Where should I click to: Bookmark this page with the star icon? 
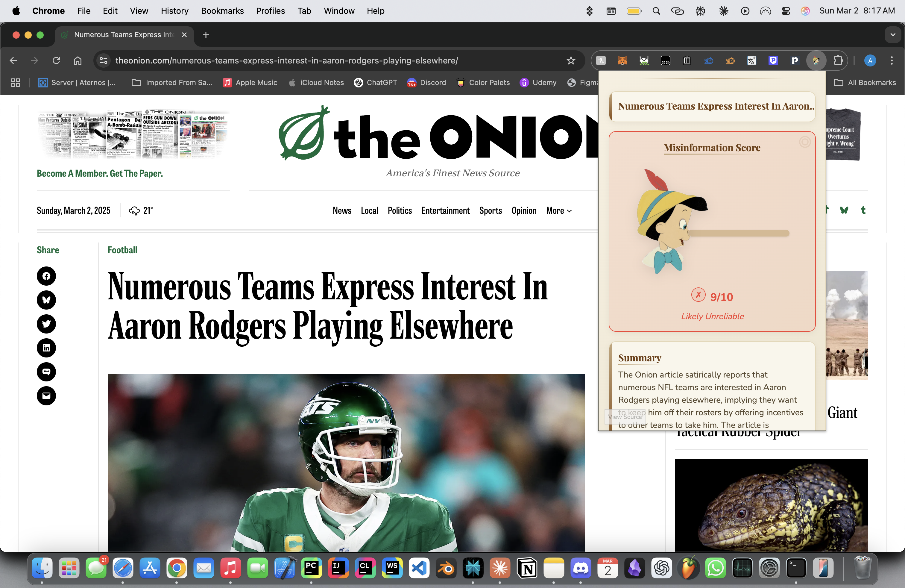[571, 60]
